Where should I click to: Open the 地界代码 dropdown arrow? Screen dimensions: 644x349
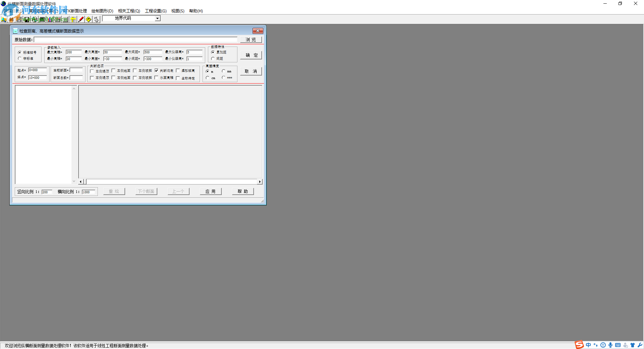157,18
